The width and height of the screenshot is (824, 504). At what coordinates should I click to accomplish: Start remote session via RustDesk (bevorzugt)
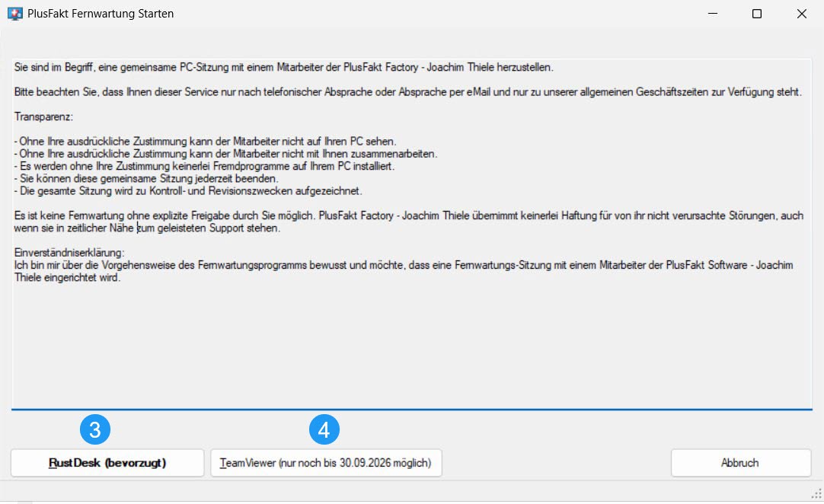coord(107,462)
